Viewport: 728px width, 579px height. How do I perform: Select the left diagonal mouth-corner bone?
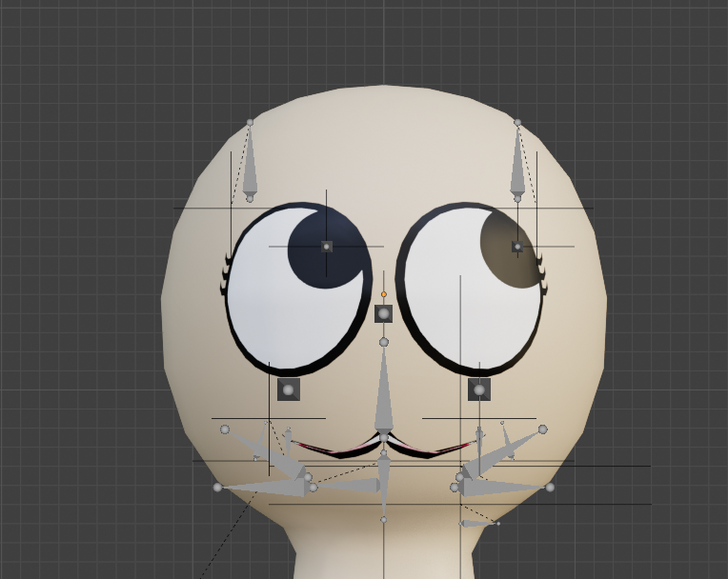click(267, 454)
